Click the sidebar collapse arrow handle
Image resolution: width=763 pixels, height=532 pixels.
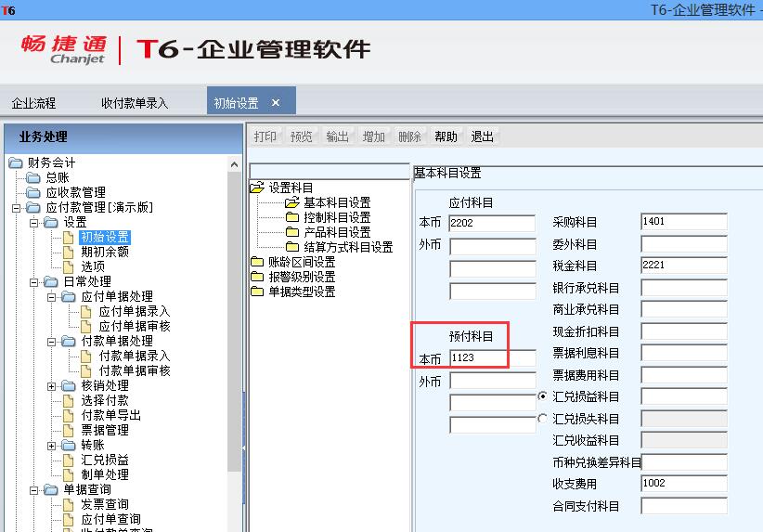click(x=243, y=448)
